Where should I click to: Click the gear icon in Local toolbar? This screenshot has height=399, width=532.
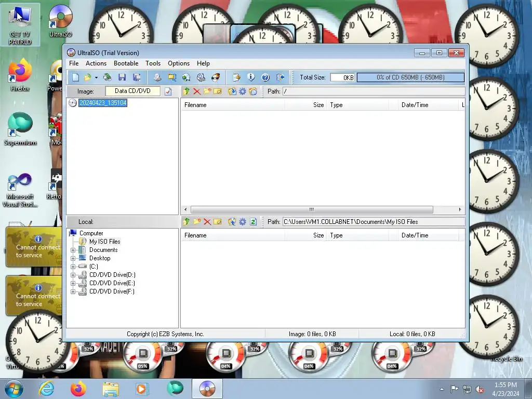(243, 222)
